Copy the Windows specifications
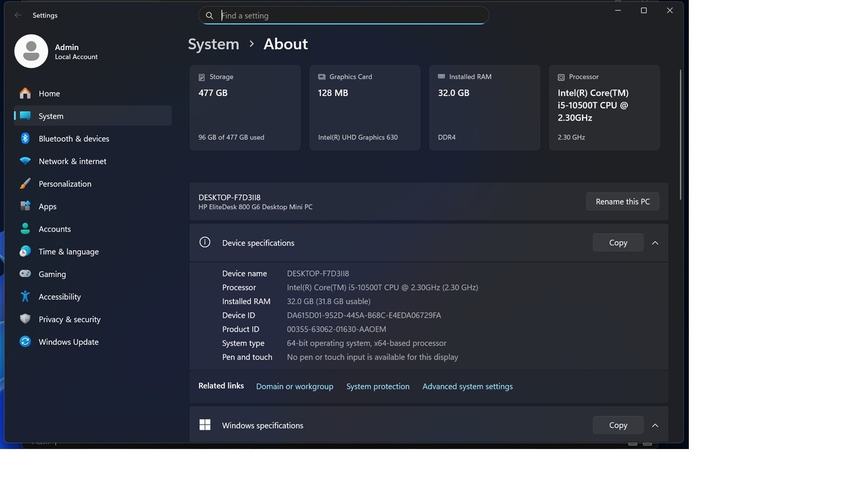This screenshot has height=488, width=868. point(618,425)
